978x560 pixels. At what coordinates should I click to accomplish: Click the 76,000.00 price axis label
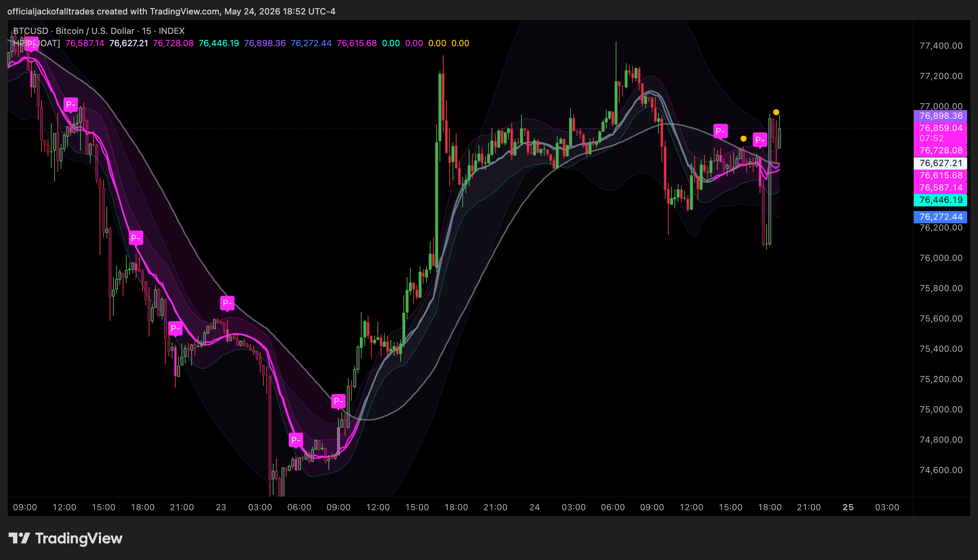941,258
